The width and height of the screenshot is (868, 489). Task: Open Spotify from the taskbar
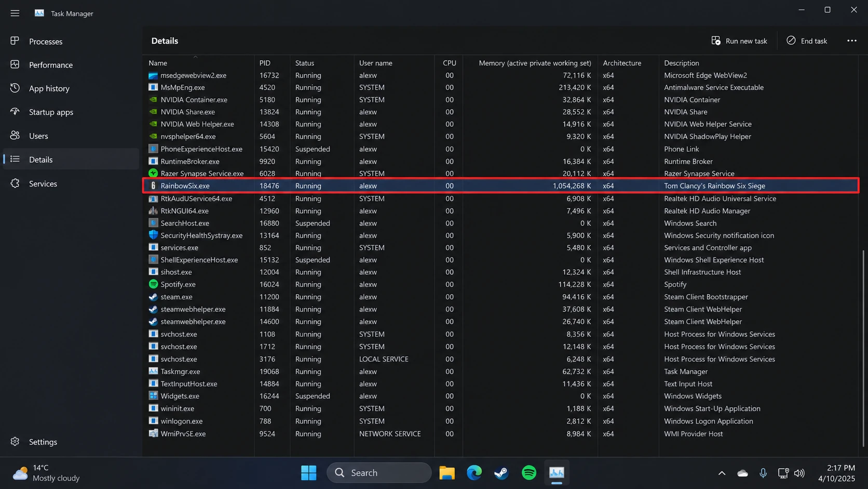[529, 473]
